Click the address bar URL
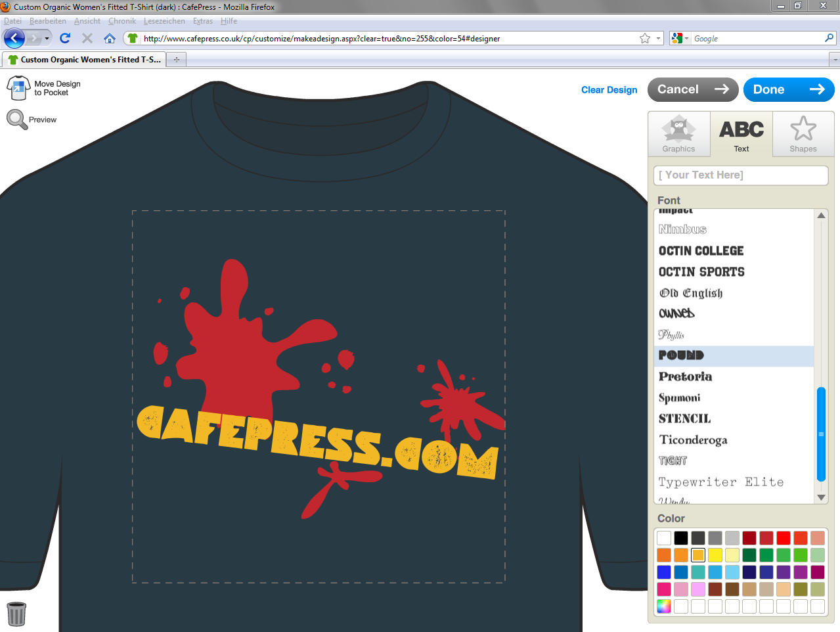Image resolution: width=840 pixels, height=632 pixels. [322, 39]
